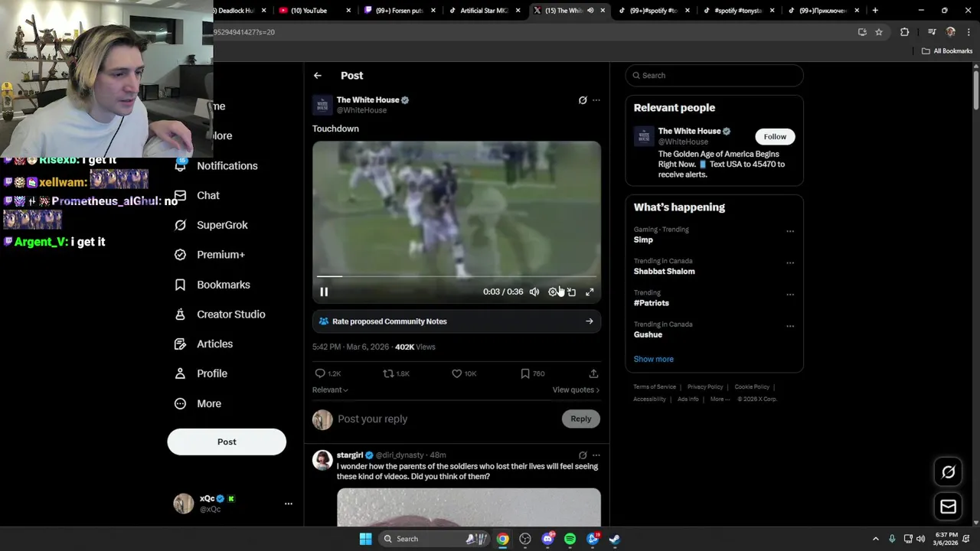Open Chrome three-dot menu
This screenshot has height=551, width=980.
(969, 32)
